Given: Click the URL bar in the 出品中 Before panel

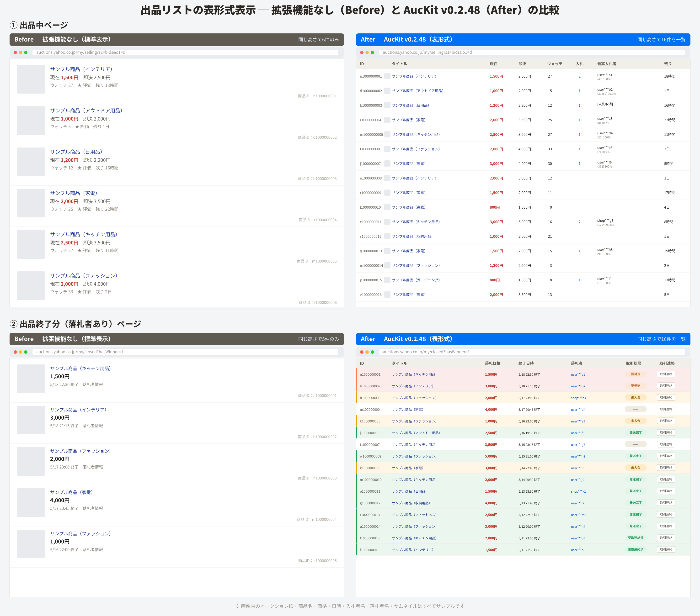Looking at the screenshot, I should (x=185, y=52).
